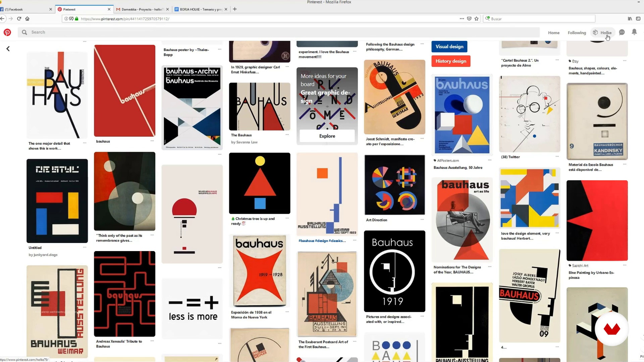This screenshot has width=644, height=362.
Task: Open the Holke profile link
Action: coord(606,33)
